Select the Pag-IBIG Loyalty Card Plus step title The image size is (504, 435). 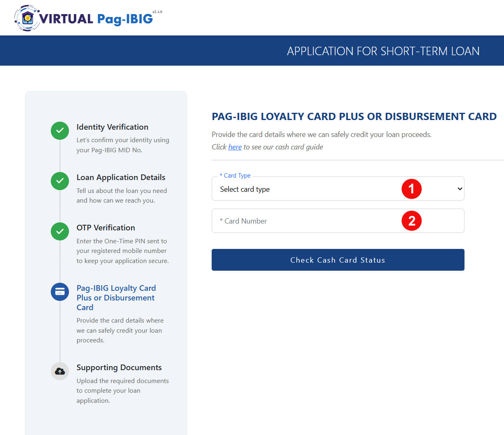pos(116,298)
